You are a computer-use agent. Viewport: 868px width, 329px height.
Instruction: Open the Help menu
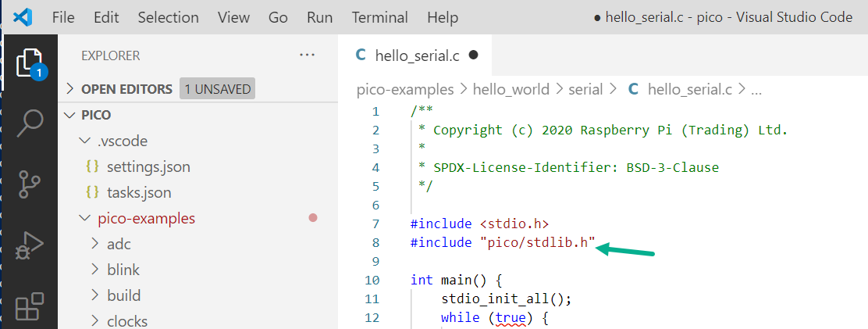tap(443, 18)
